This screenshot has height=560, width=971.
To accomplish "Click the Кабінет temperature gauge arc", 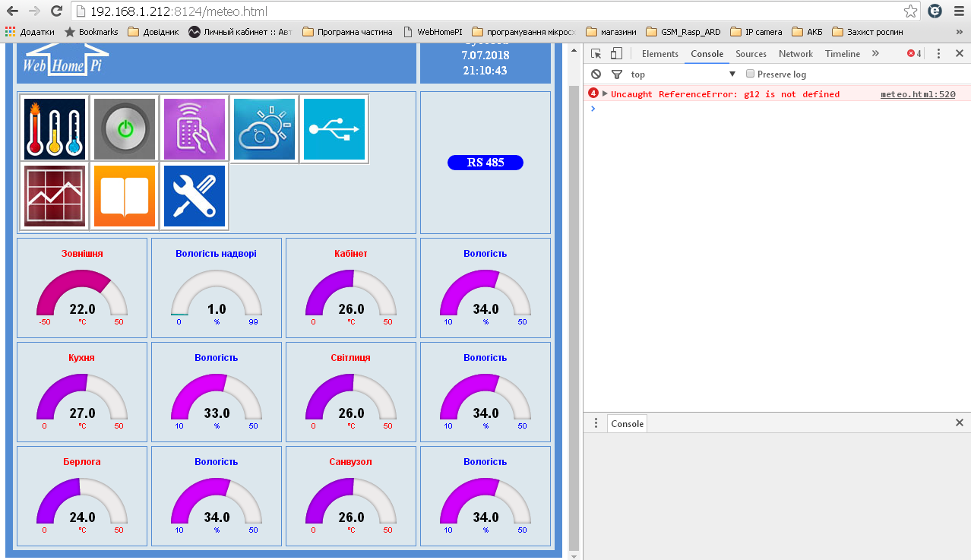I will tap(351, 292).
